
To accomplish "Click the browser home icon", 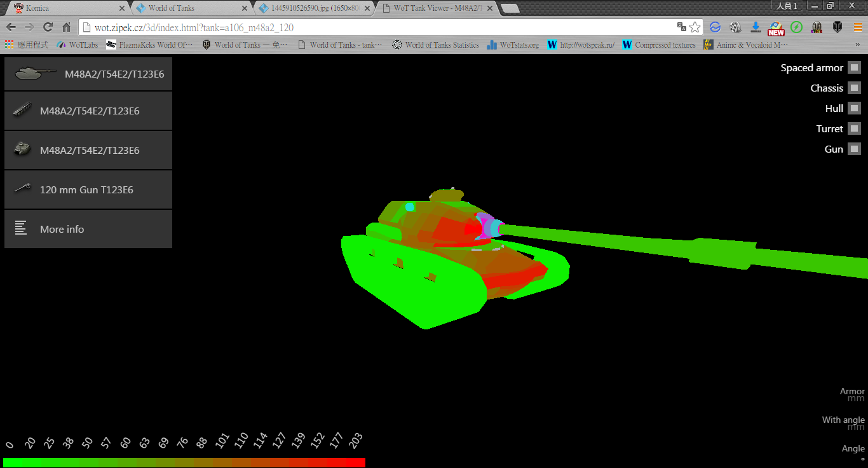I will pyautogui.click(x=66, y=27).
